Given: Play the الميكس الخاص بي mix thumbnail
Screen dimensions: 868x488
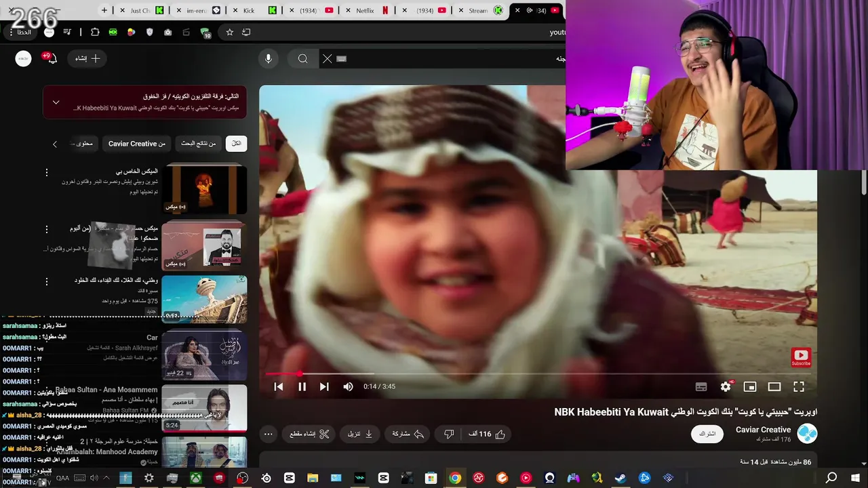Looking at the screenshot, I should coord(204,189).
